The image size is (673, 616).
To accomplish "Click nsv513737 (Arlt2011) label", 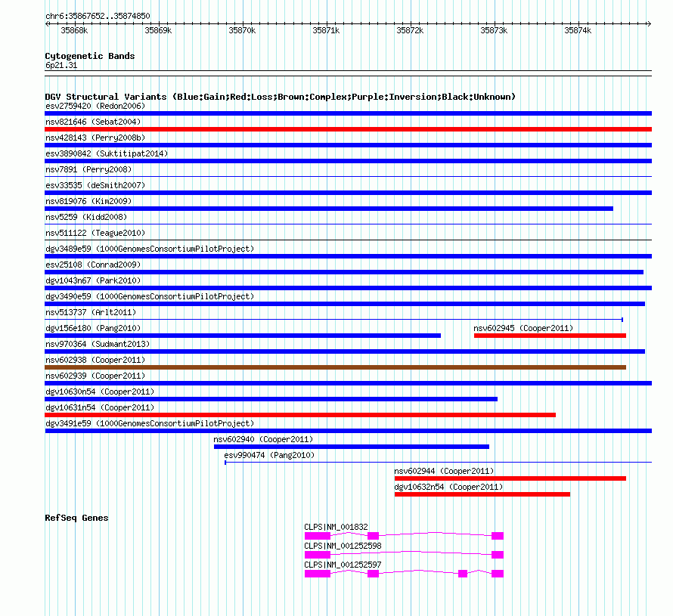I will click(91, 312).
